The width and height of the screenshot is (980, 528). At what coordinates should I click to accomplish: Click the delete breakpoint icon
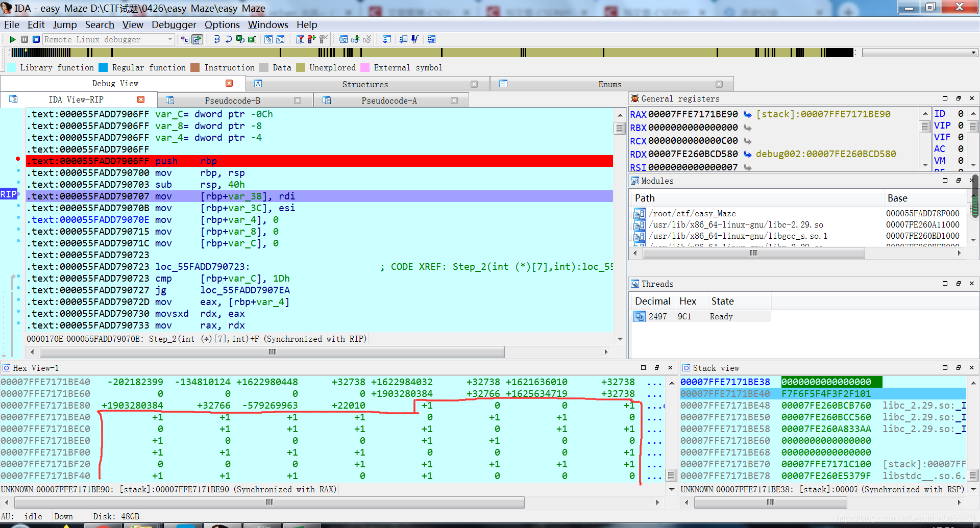coord(324,39)
